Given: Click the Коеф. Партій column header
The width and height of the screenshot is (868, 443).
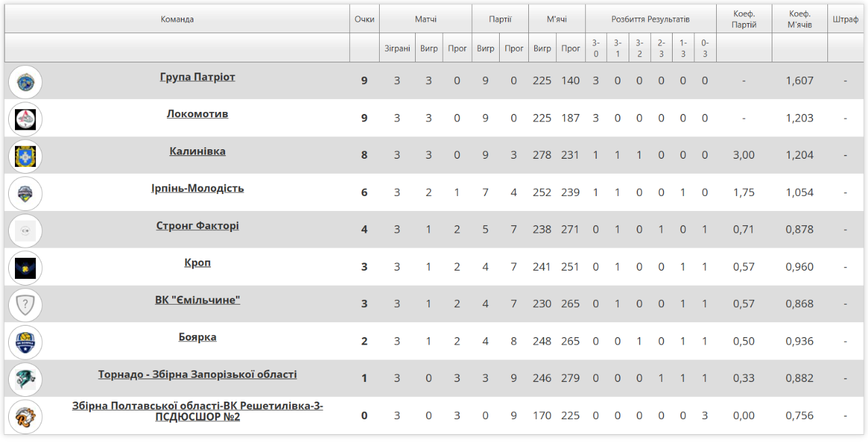Looking at the screenshot, I should coord(744,19).
